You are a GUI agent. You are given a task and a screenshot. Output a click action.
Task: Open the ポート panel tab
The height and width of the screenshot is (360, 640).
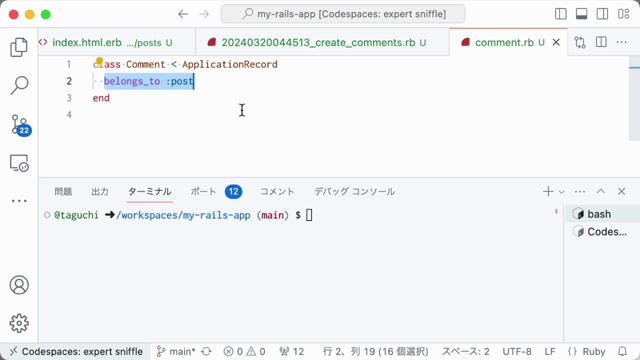[x=216, y=191]
